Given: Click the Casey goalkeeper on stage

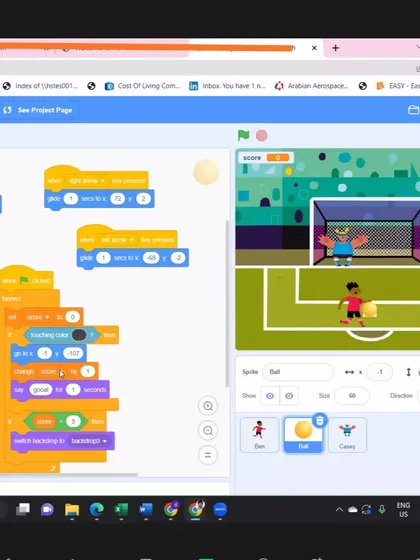Looking at the screenshot, I should click(342, 246).
